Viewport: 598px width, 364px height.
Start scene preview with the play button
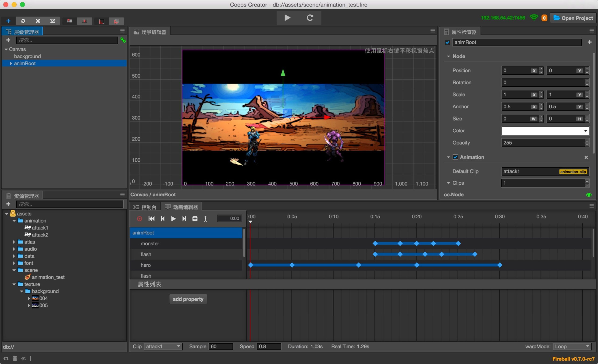pyautogui.click(x=287, y=18)
